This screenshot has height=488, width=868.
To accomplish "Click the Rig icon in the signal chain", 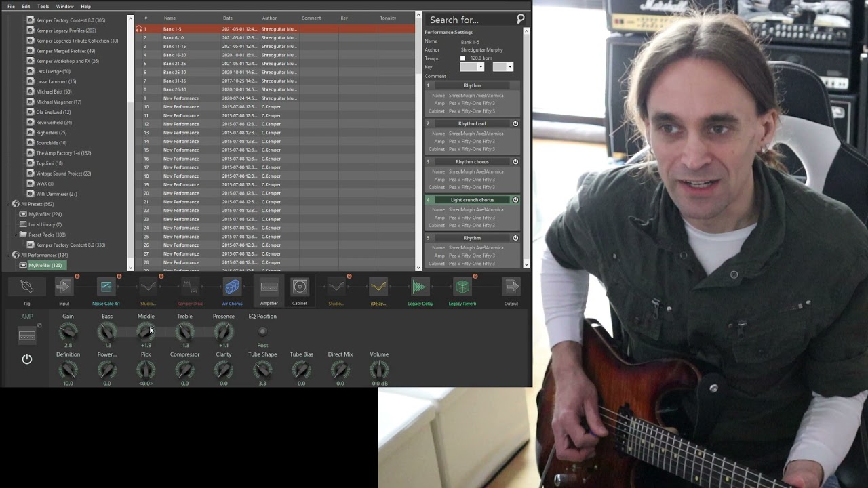I will pyautogui.click(x=27, y=287).
